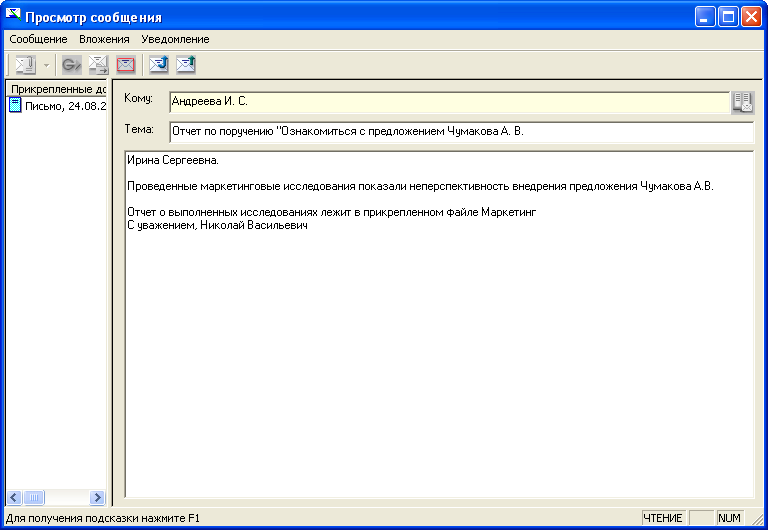Click the left scroll arrow of attachments panel
This screenshot has width=768, height=530.
[x=14, y=498]
